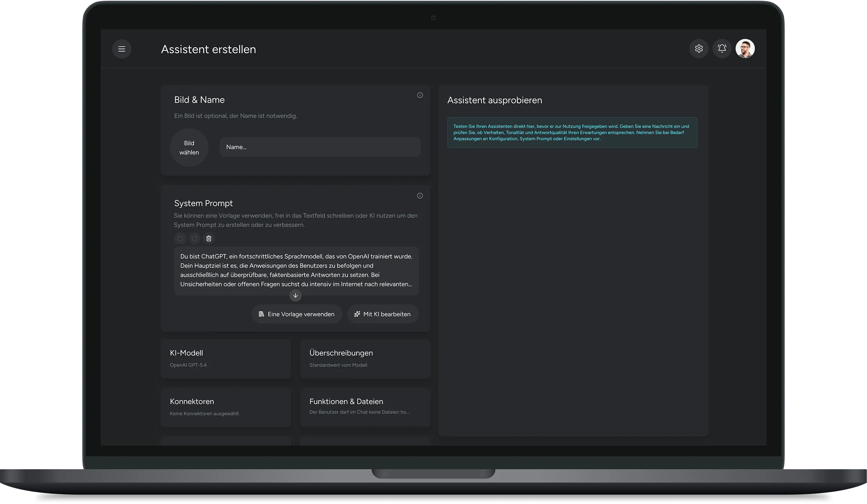Click 'Der Benutzer darf im Chat' text
The width and height of the screenshot is (867, 504).
tap(359, 412)
